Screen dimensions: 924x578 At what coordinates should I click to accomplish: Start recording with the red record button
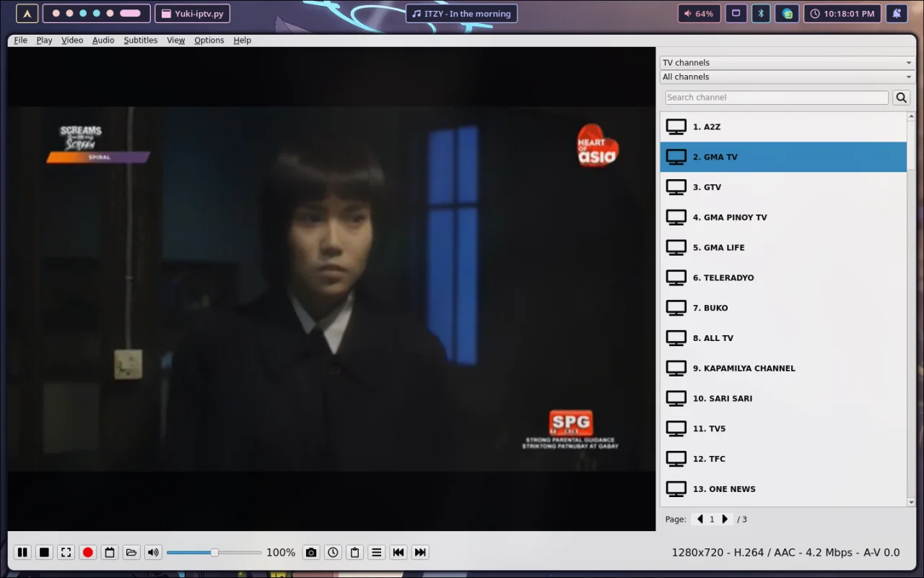click(x=88, y=553)
